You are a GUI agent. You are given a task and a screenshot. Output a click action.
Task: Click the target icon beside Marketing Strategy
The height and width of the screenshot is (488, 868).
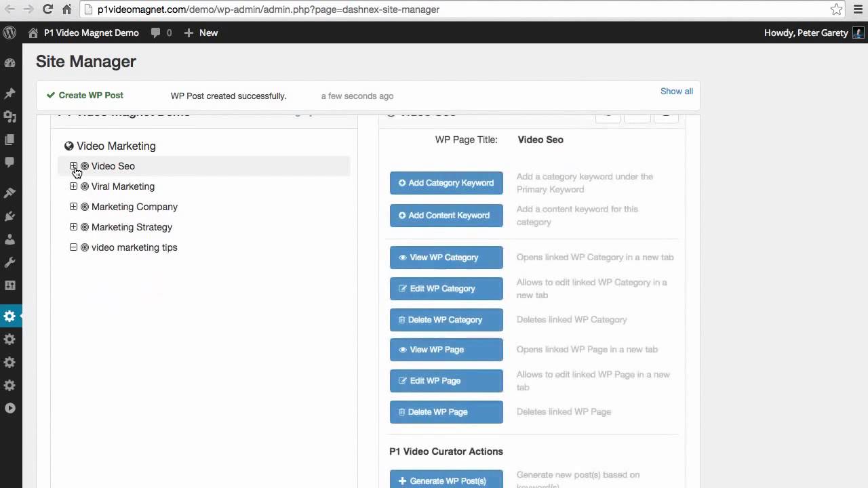click(85, 227)
